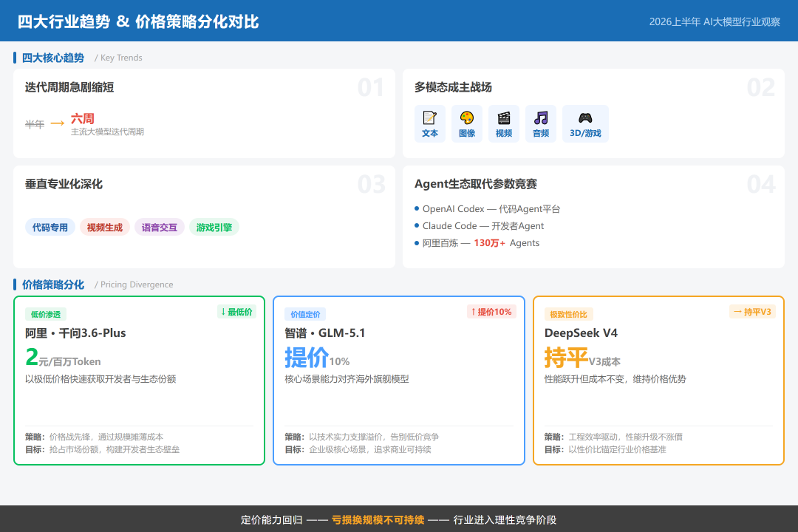Click the 图像 palette icon tile
Viewport: 798px width, 532px height.
[467, 123]
